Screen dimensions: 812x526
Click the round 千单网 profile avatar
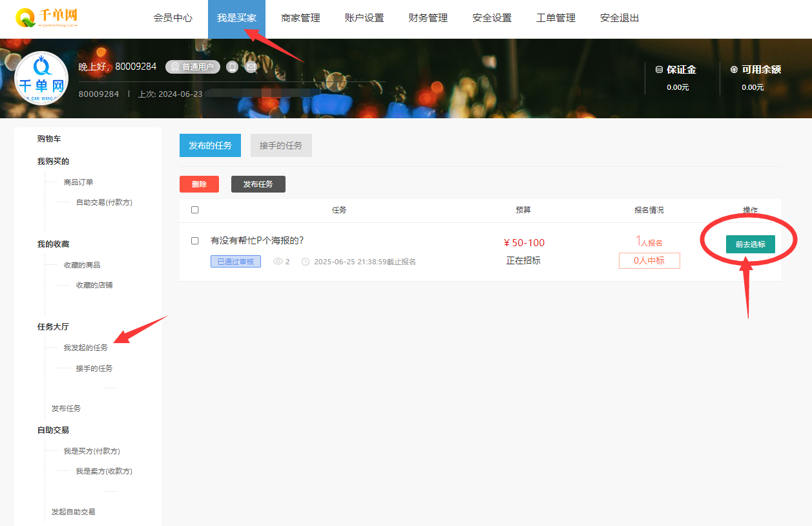point(41,78)
